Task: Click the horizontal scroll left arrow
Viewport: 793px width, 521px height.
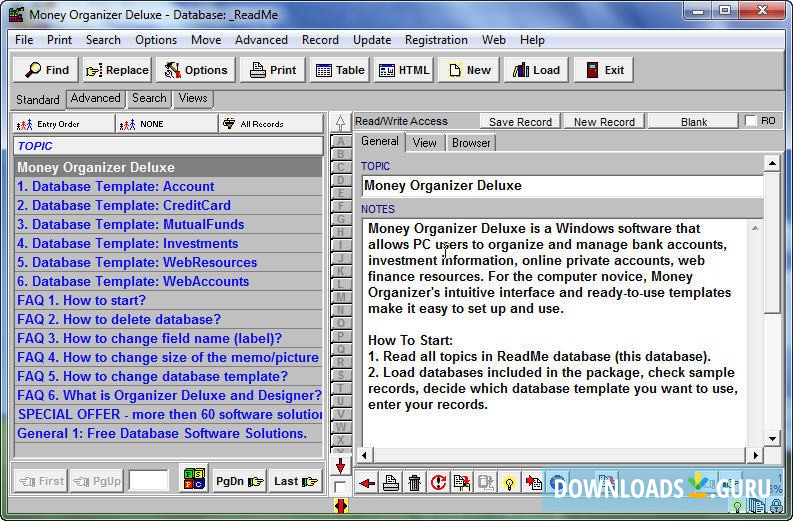Action: tap(365, 455)
